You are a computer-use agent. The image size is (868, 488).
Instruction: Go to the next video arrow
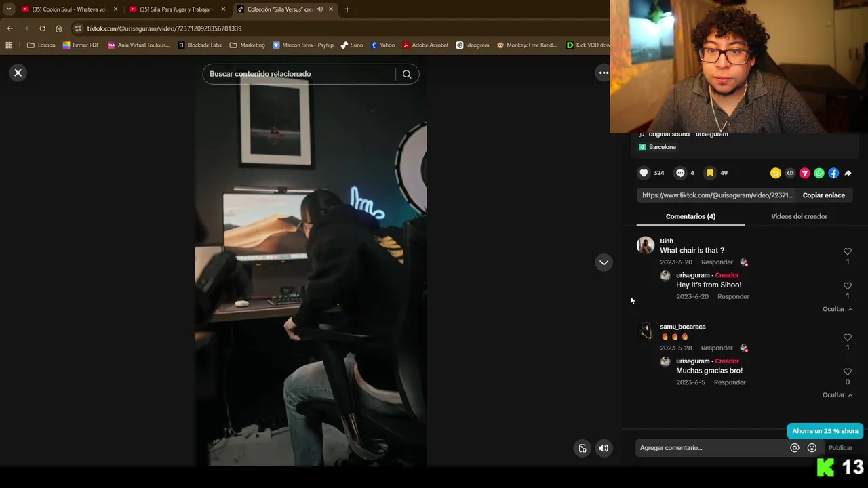tap(604, 262)
